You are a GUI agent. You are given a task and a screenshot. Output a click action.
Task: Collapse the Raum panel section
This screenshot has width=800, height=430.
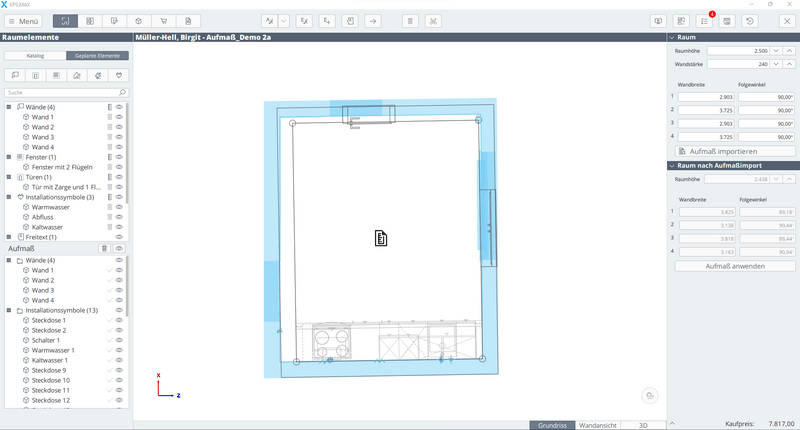click(671, 36)
